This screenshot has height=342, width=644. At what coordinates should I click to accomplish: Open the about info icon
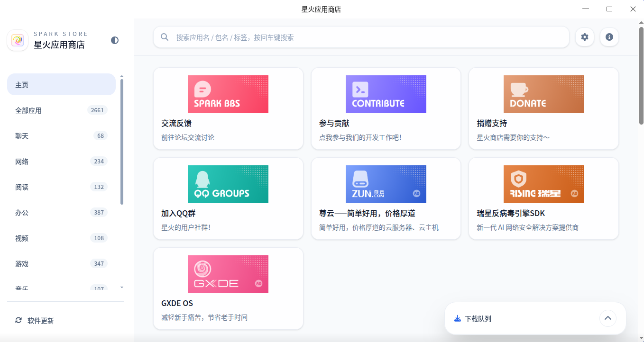coord(609,37)
